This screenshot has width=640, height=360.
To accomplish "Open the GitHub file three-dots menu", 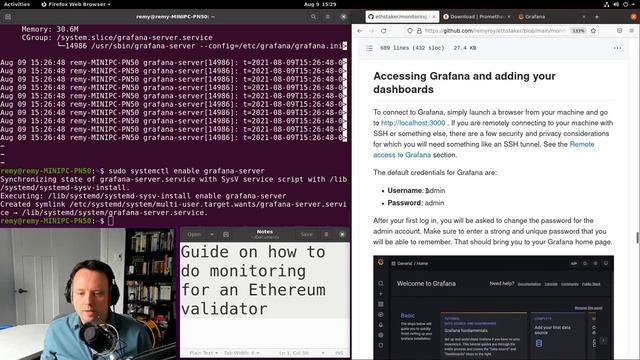I will 617,48.
